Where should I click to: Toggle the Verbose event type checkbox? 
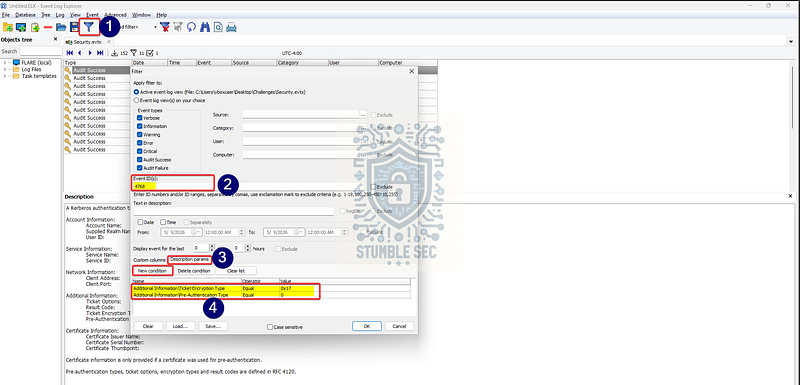140,118
